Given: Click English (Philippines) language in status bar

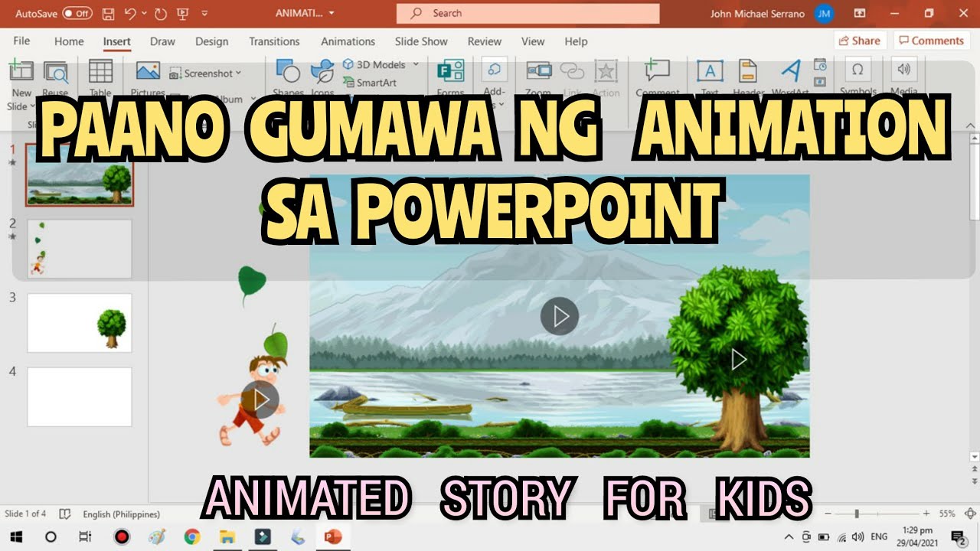Looking at the screenshot, I should [121, 514].
